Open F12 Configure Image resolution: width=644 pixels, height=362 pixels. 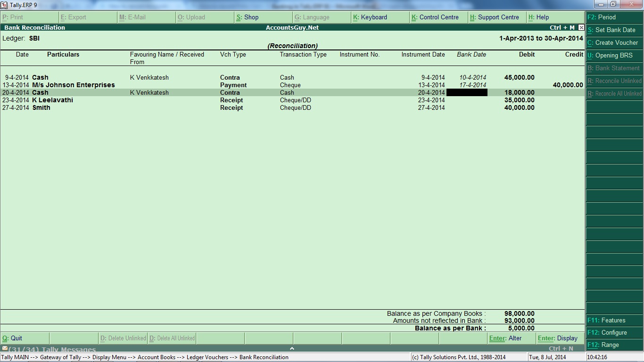pyautogui.click(x=614, y=332)
